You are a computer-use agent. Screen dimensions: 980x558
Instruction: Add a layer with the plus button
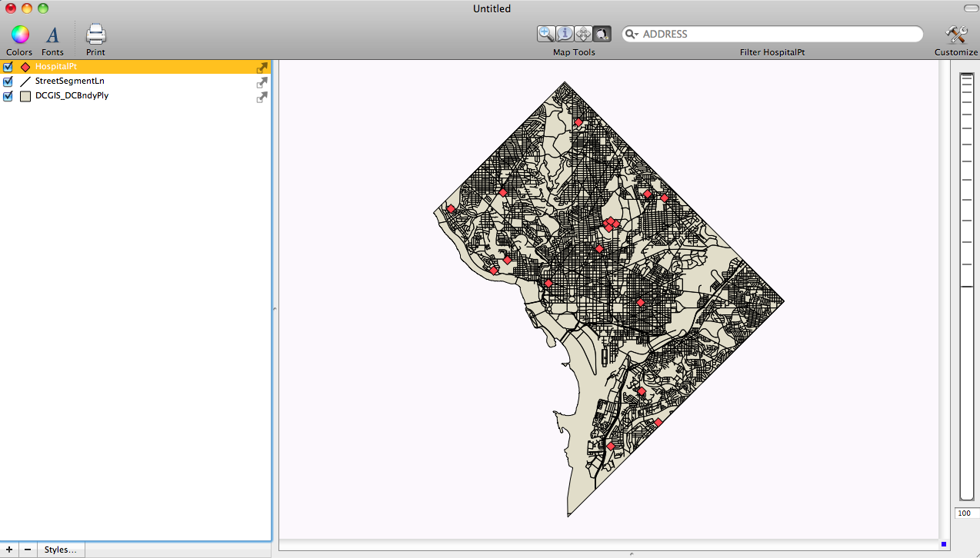pyautogui.click(x=9, y=550)
